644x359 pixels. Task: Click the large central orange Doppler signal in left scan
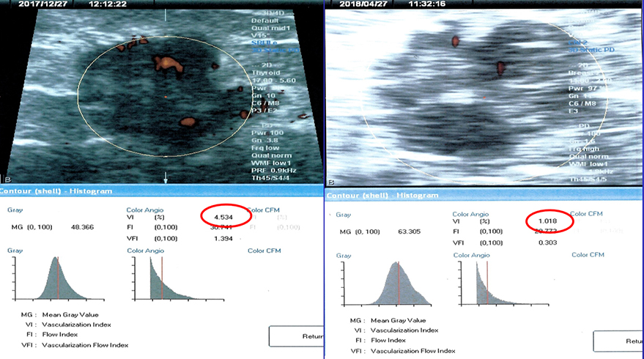(166, 64)
